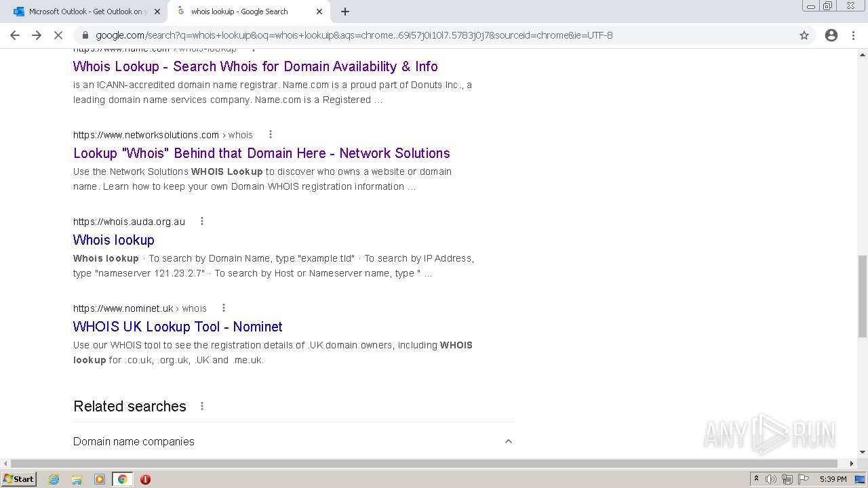
Task: Select the whois lookup - Google Search tab
Action: click(x=248, y=12)
